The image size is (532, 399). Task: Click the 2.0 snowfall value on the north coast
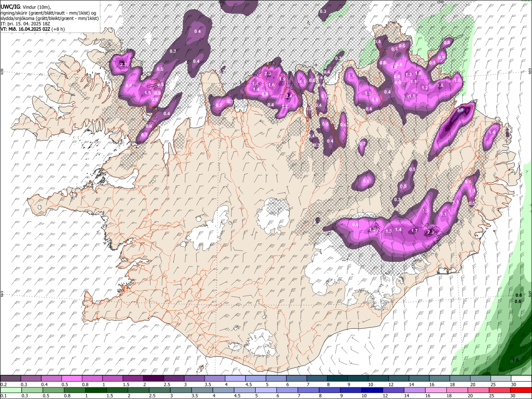(x=268, y=74)
